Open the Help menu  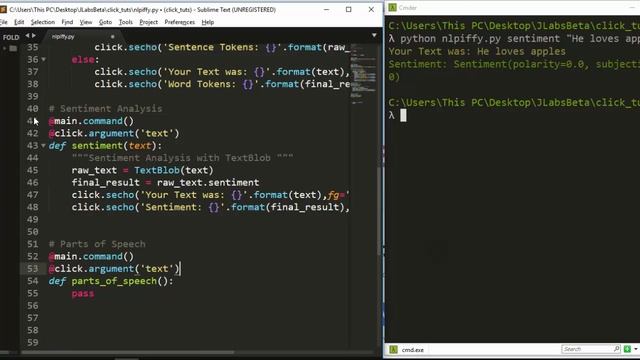point(208,22)
